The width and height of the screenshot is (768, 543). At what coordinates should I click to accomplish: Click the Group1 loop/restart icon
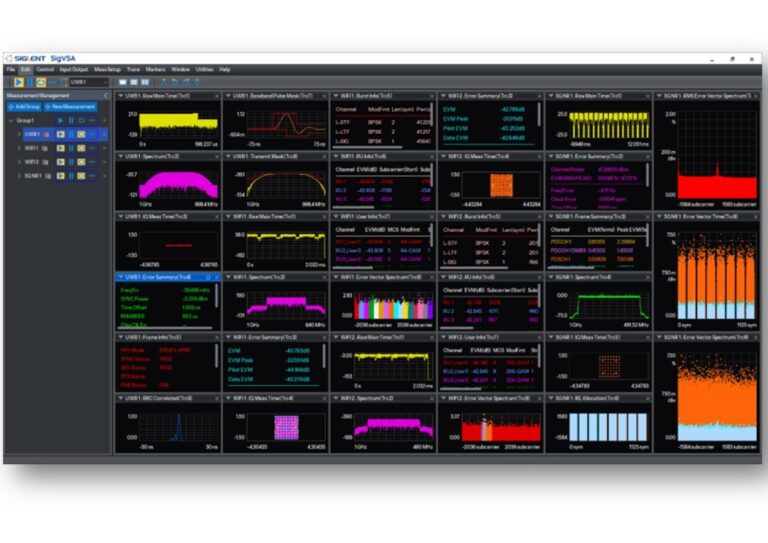[x=81, y=120]
